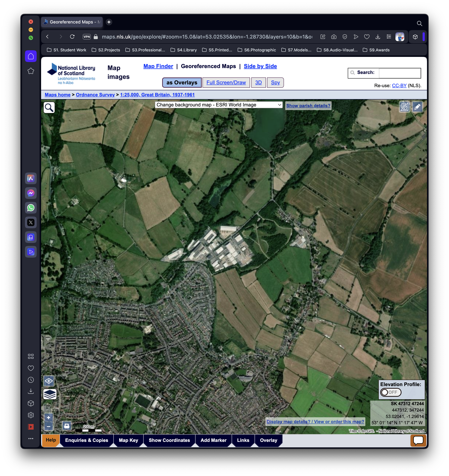Click the Side by Side link
The height and width of the screenshot is (476, 449).
pos(260,66)
